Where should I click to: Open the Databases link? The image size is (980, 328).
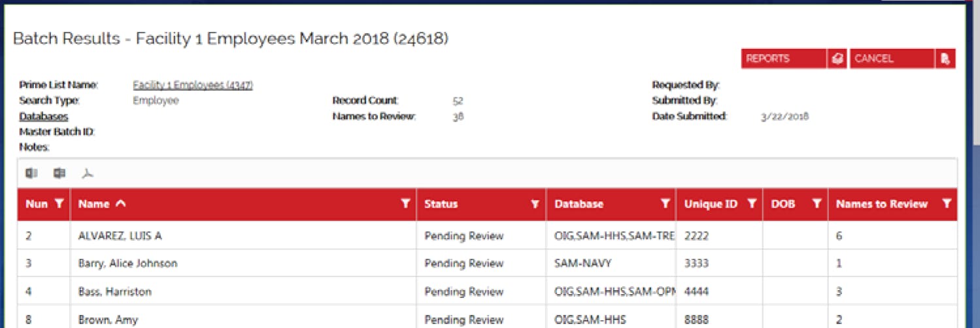[44, 116]
